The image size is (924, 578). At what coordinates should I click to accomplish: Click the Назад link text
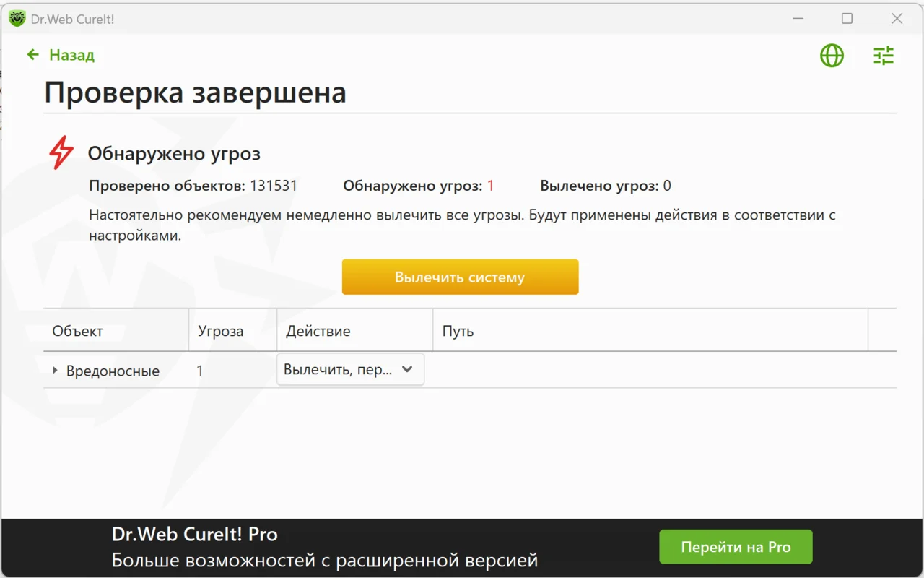(71, 55)
